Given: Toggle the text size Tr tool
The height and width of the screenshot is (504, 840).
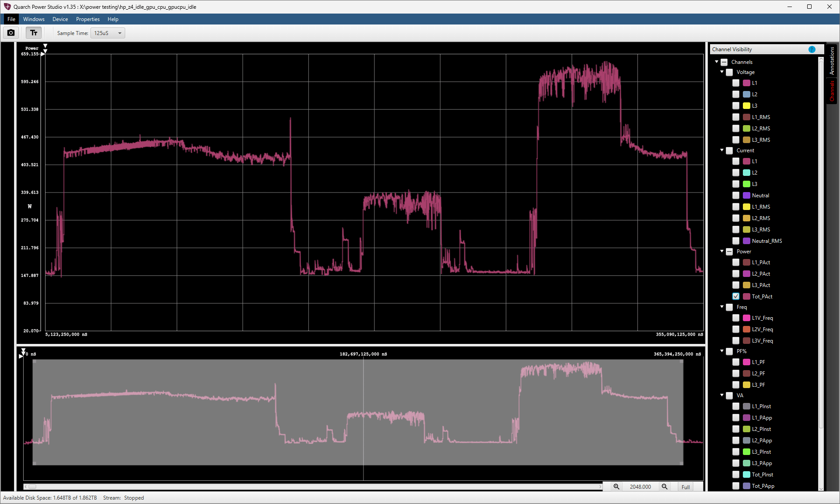Looking at the screenshot, I should [x=34, y=33].
